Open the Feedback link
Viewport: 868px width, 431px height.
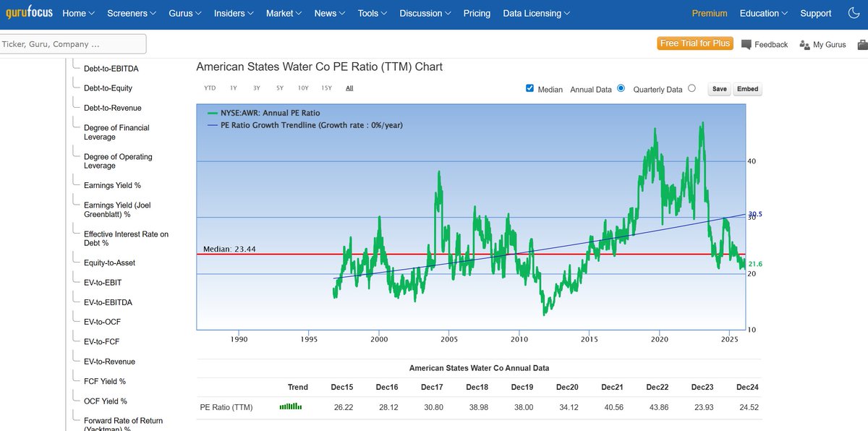click(x=771, y=45)
